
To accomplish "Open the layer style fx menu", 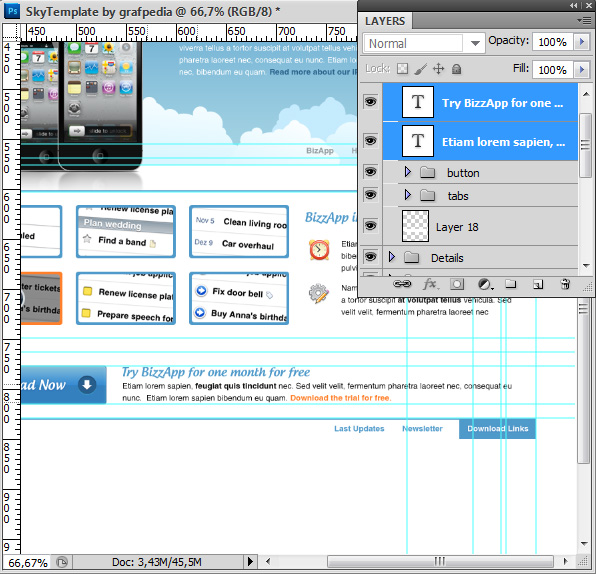I will pyautogui.click(x=430, y=284).
